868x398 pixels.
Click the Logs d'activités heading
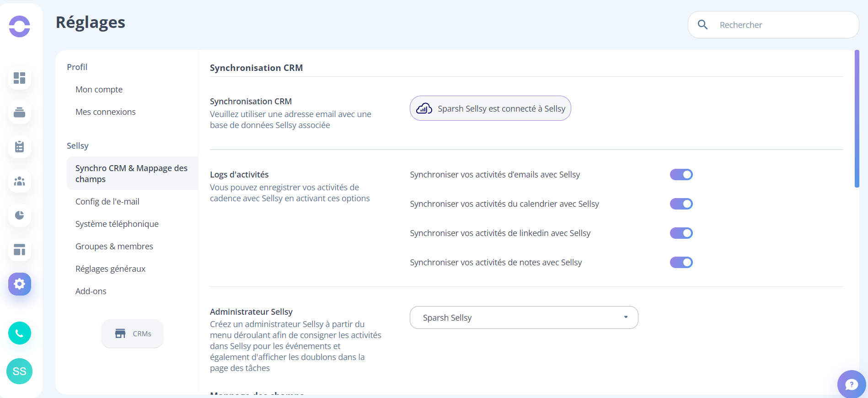(239, 174)
